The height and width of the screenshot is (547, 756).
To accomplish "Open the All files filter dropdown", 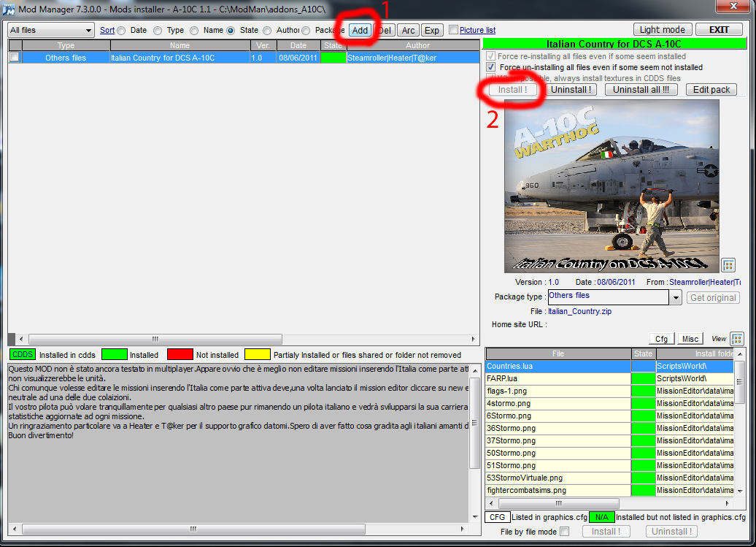I will tap(50, 30).
